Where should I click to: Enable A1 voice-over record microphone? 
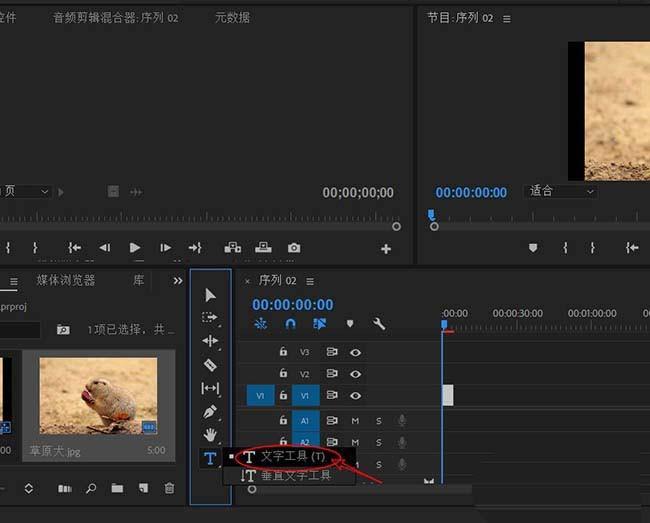tap(402, 421)
